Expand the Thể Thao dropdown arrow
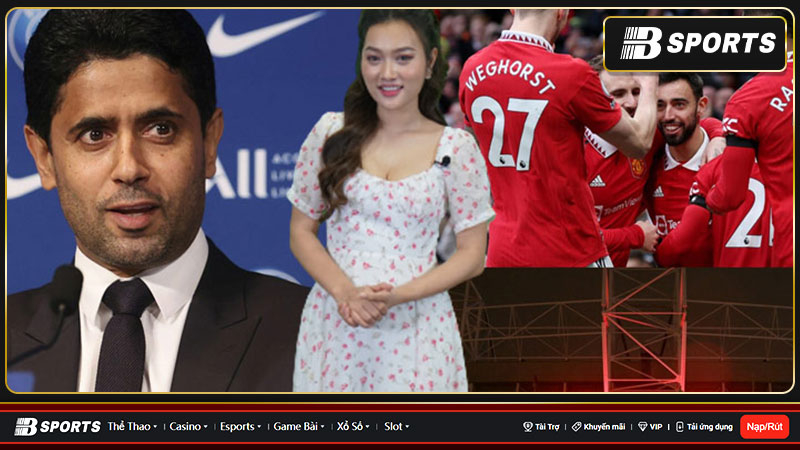The width and height of the screenshot is (800, 450). coord(155,427)
